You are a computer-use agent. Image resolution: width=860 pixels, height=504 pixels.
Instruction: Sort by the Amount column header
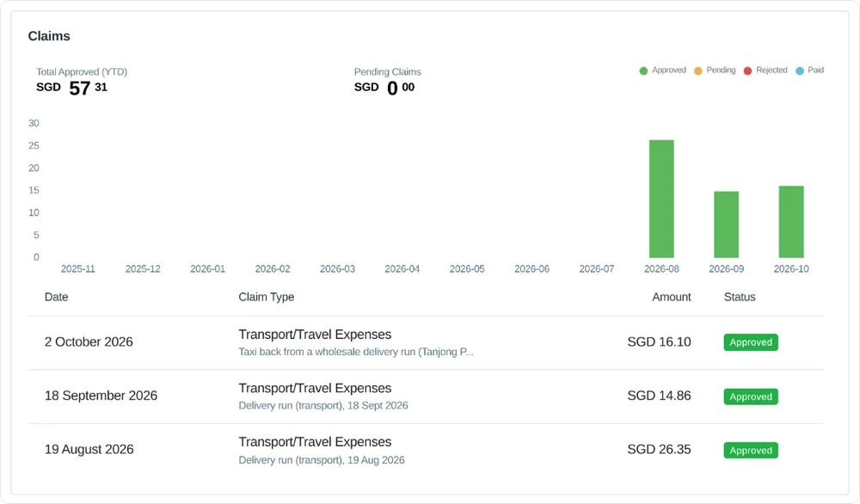pos(672,298)
